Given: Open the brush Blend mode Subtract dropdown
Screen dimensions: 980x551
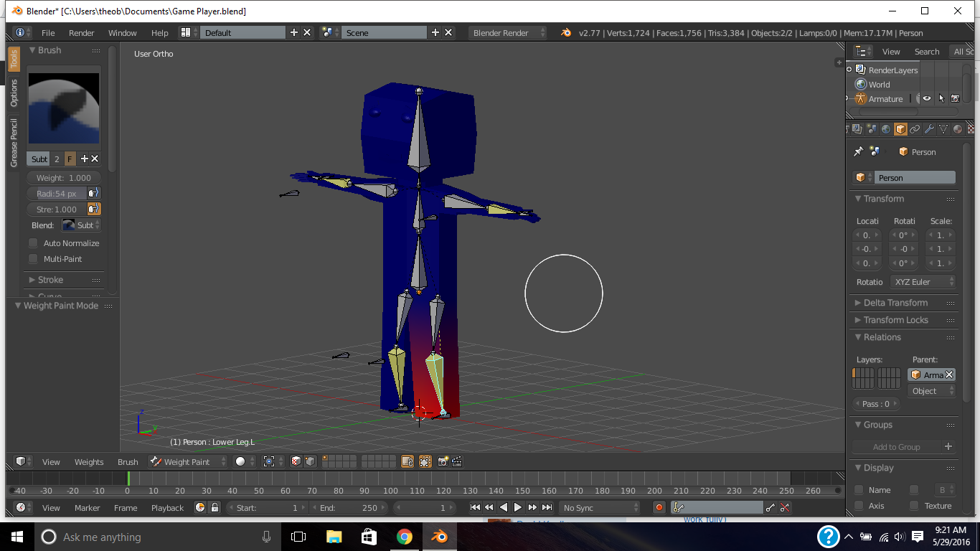Looking at the screenshot, I should [80, 225].
